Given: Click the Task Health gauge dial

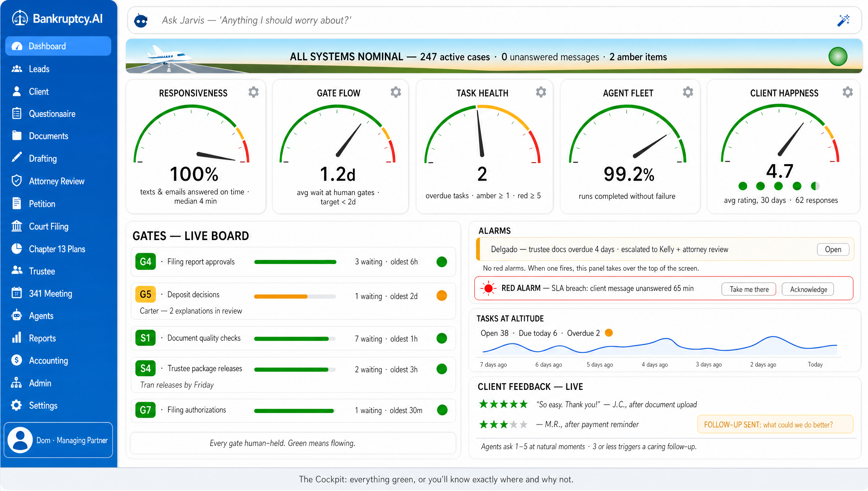Looking at the screenshot, I should 482,134.
